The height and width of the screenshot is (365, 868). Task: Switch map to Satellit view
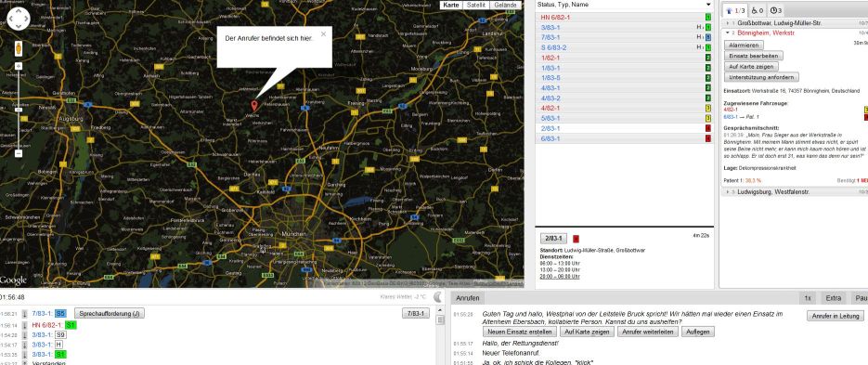click(x=476, y=5)
